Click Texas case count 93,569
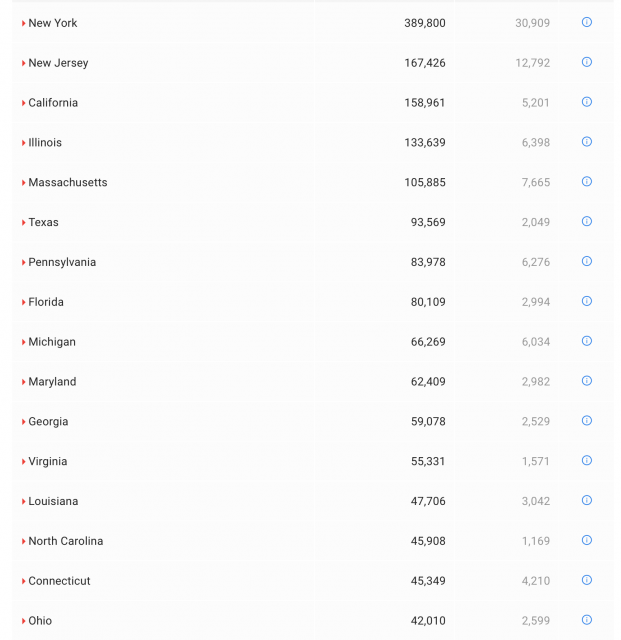621x640 pixels. (x=428, y=222)
